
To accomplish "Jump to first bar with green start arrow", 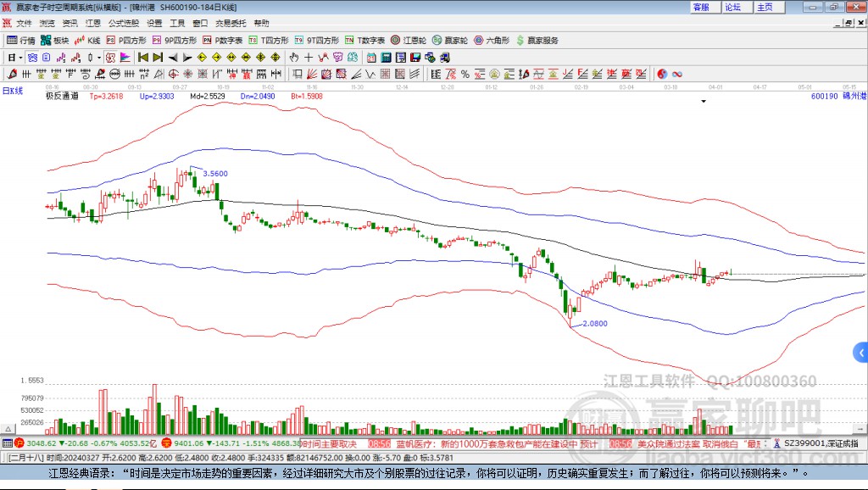I will click(142, 58).
